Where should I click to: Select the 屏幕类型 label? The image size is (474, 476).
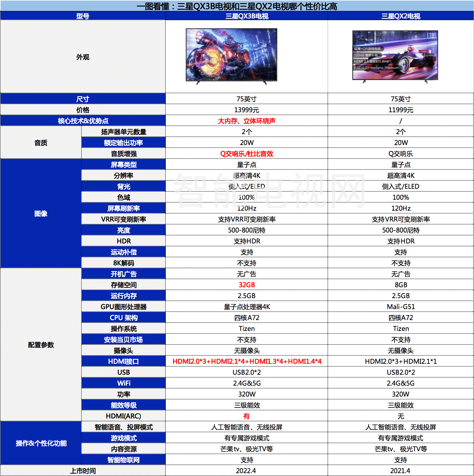tap(124, 165)
